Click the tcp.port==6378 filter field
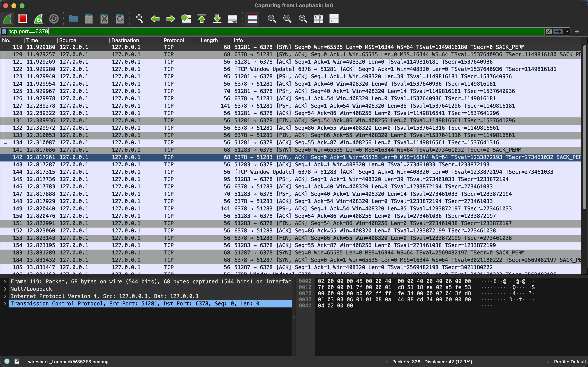The image size is (588, 367). pos(267,31)
